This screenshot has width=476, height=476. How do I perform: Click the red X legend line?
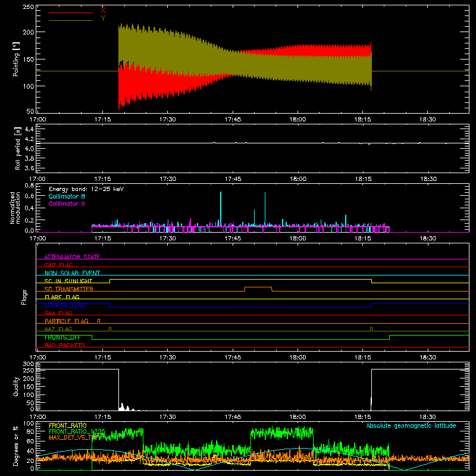tap(71, 12)
